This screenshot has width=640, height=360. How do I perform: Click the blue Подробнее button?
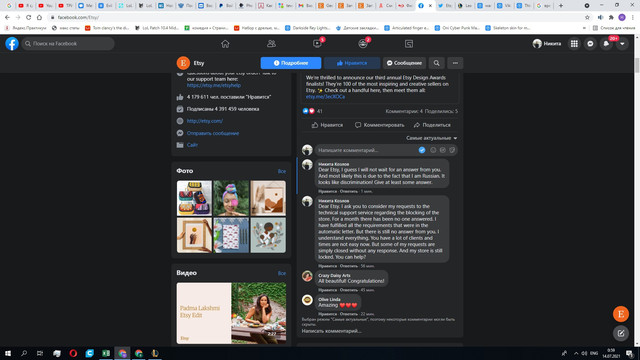(x=291, y=63)
